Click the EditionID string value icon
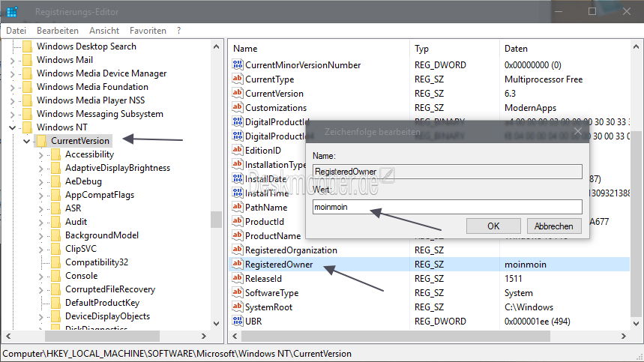Screen dimensions: 644x362 [238, 150]
